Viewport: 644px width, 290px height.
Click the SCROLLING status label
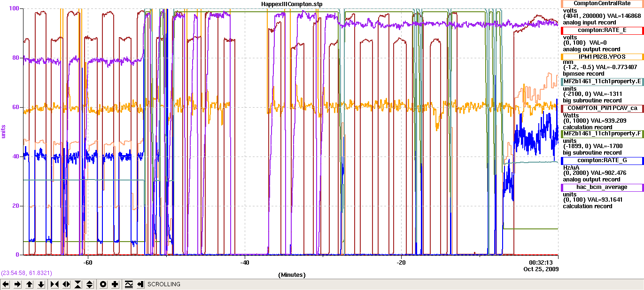pyautogui.click(x=164, y=284)
